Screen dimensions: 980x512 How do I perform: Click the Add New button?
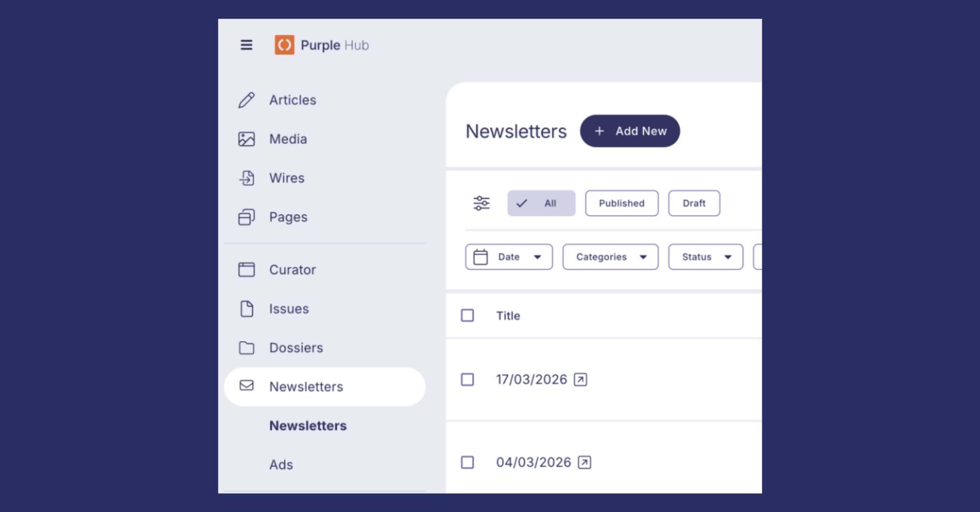click(630, 131)
